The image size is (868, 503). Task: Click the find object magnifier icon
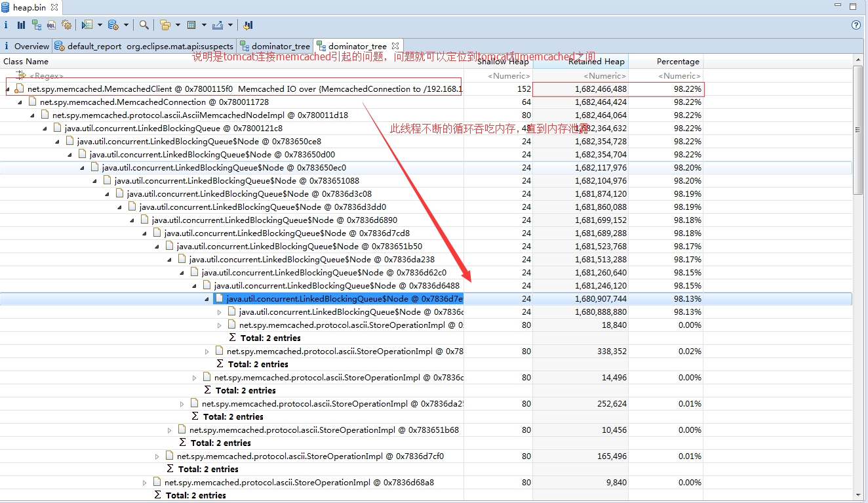[x=144, y=25]
